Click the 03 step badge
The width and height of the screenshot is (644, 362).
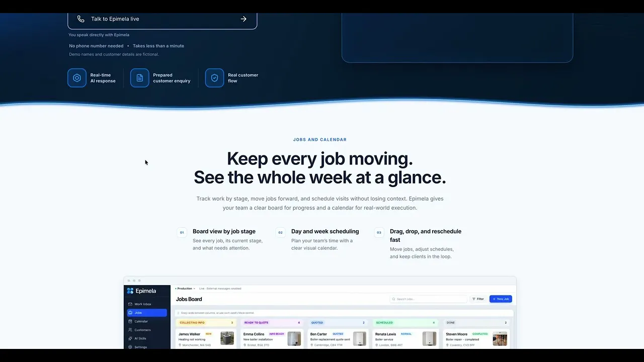coord(379,232)
